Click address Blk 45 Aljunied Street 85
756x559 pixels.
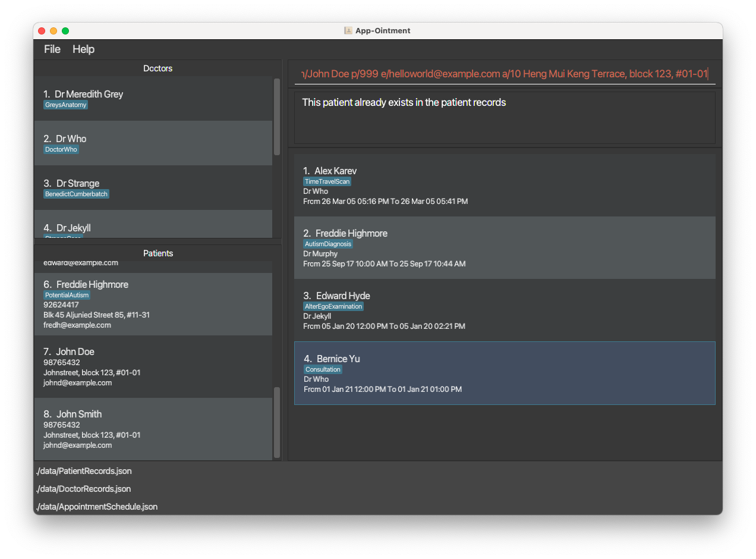97,315
